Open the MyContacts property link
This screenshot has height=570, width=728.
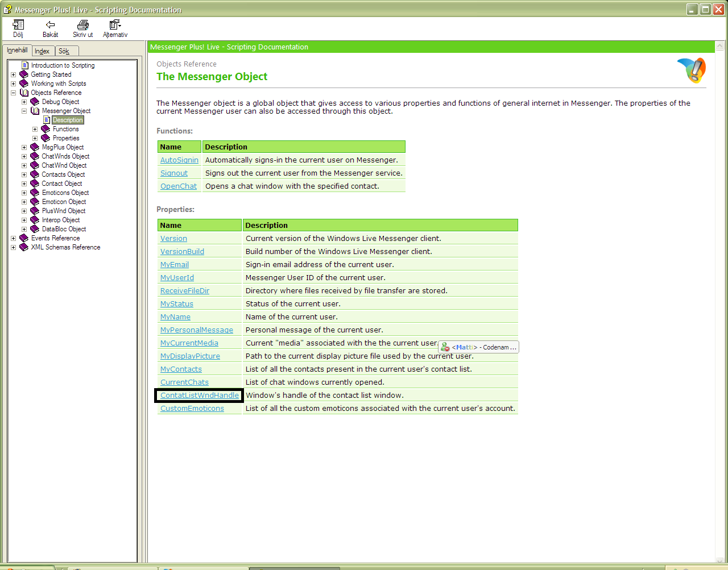[181, 369]
